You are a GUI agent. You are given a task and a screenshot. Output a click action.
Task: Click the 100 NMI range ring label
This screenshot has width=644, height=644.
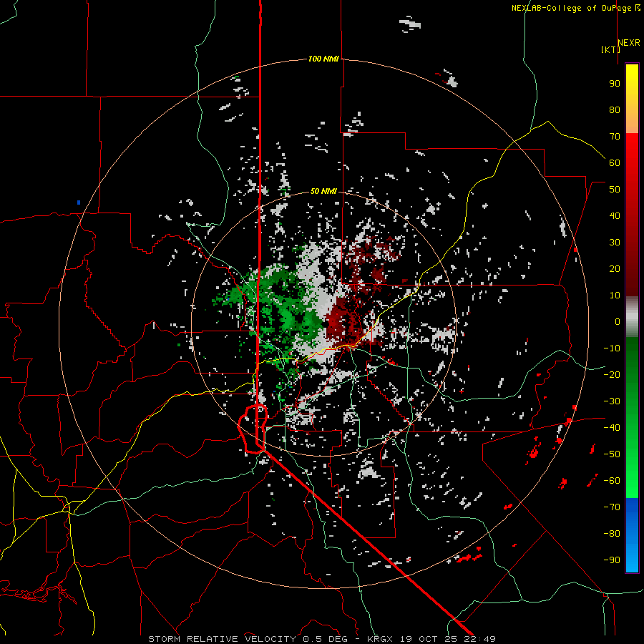click(x=323, y=59)
